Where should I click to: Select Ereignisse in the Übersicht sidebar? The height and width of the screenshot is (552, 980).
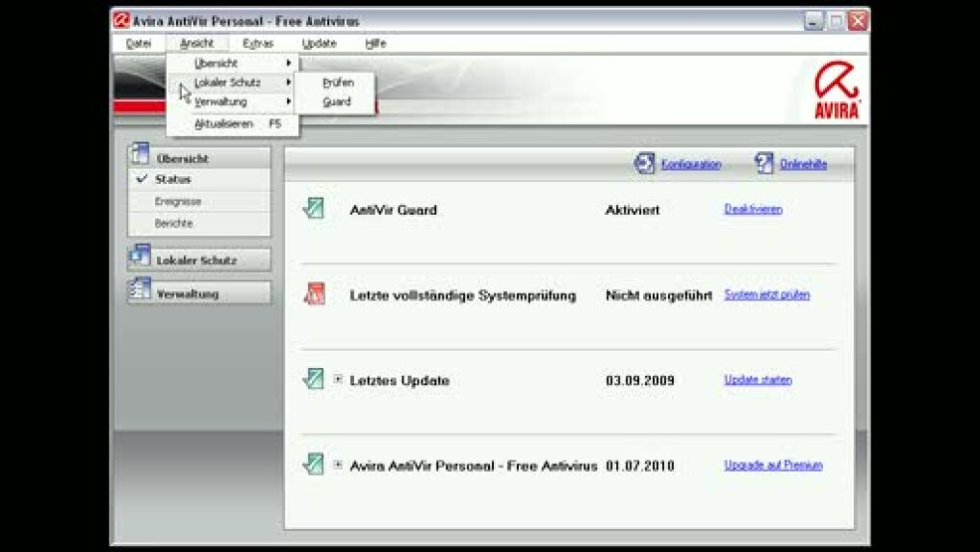click(178, 201)
